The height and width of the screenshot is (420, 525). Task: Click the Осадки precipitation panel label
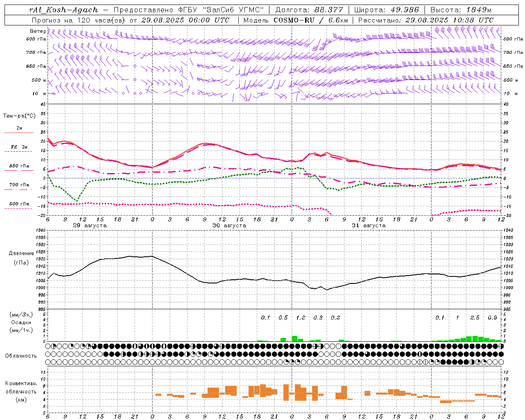[21, 322]
